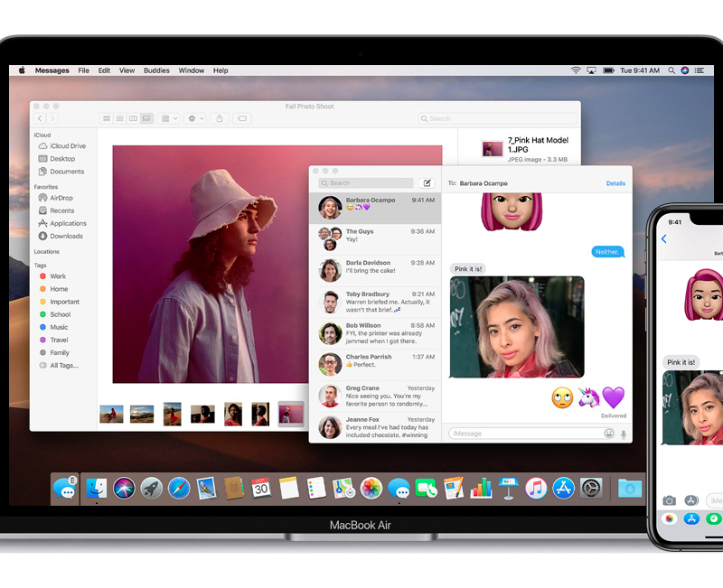The width and height of the screenshot is (723, 588).
Task: Open the Finder Action gear dropdown
Action: pos(195,118)
